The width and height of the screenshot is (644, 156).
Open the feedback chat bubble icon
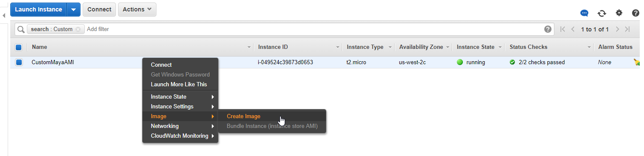584,13
